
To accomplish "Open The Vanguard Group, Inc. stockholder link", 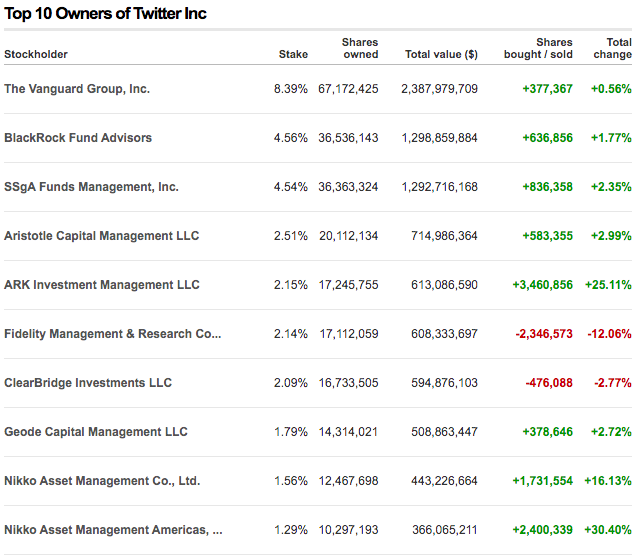I will pos(77,89).
